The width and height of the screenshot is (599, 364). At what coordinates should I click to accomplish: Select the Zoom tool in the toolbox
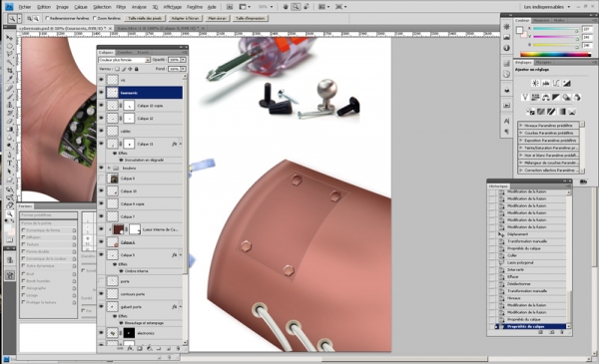click(x=10, y=213)
